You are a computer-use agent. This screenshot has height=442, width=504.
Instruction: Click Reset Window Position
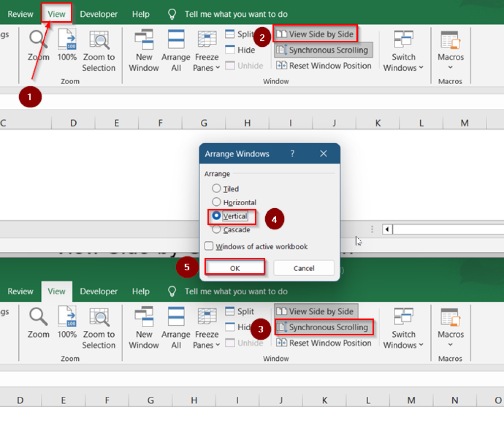(324, 65)
